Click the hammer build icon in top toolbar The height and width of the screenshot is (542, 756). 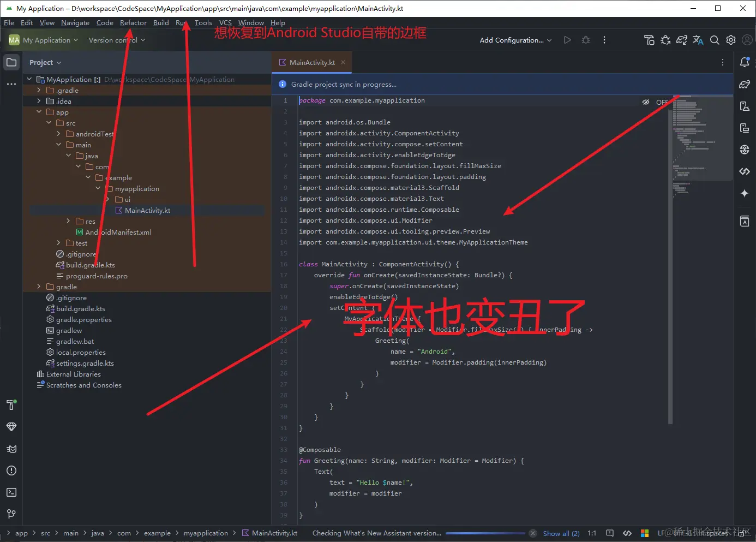[649, 40]
